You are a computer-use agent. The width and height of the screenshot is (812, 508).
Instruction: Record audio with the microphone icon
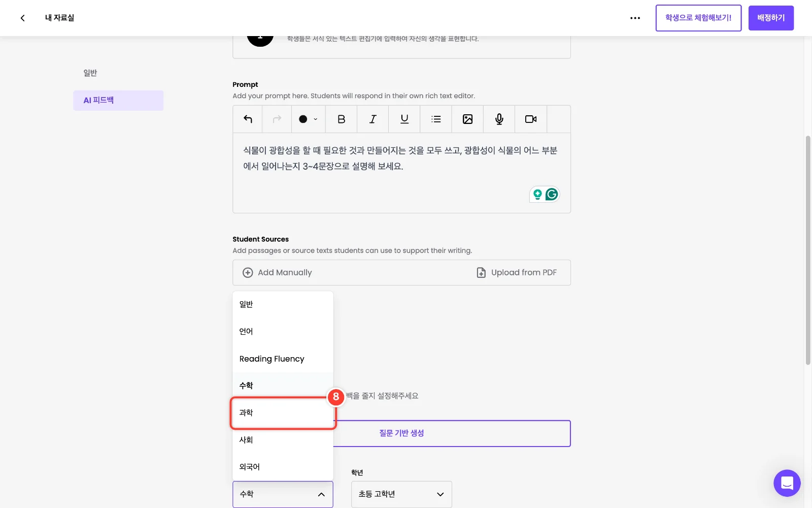click(x=499, y=119)
